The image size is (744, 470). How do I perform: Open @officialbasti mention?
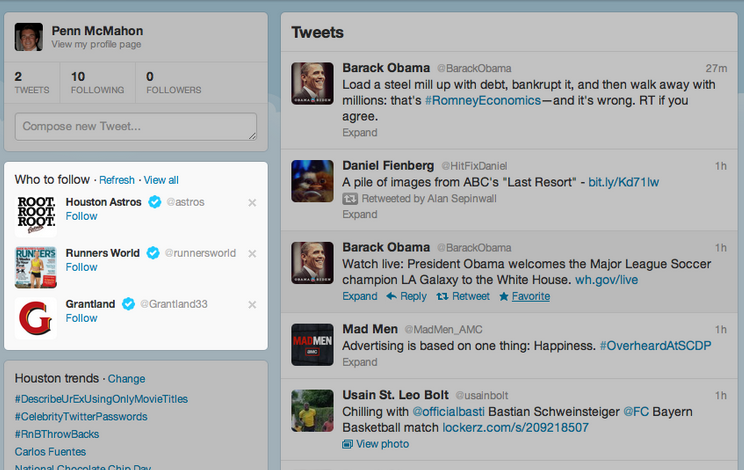pyautogui.click(x=448, y=412)
